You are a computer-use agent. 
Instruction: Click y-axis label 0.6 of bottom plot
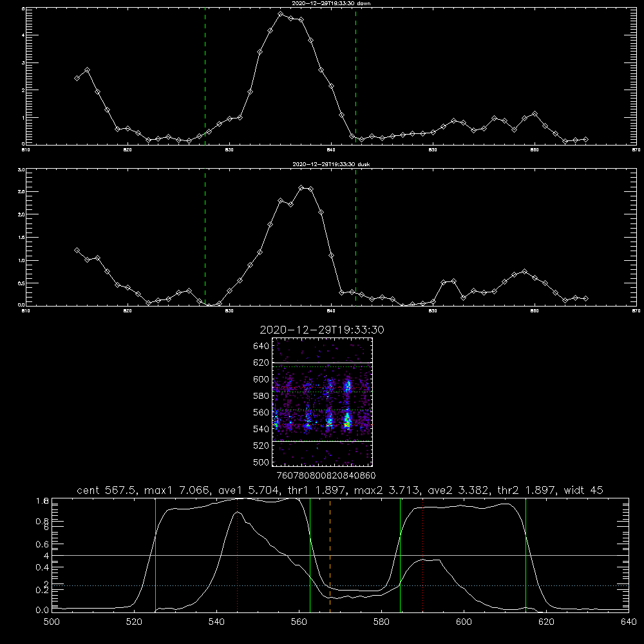click(43, 545)
